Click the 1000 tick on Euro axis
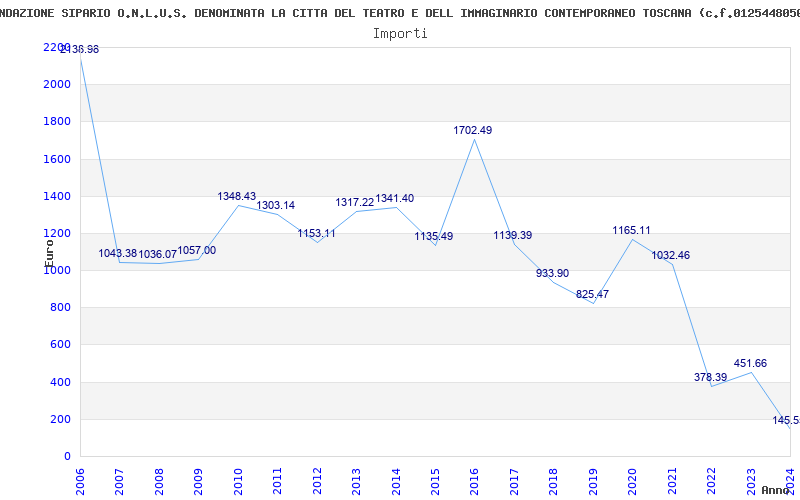Viewport: 800px width, 500px height. [57, 270]
